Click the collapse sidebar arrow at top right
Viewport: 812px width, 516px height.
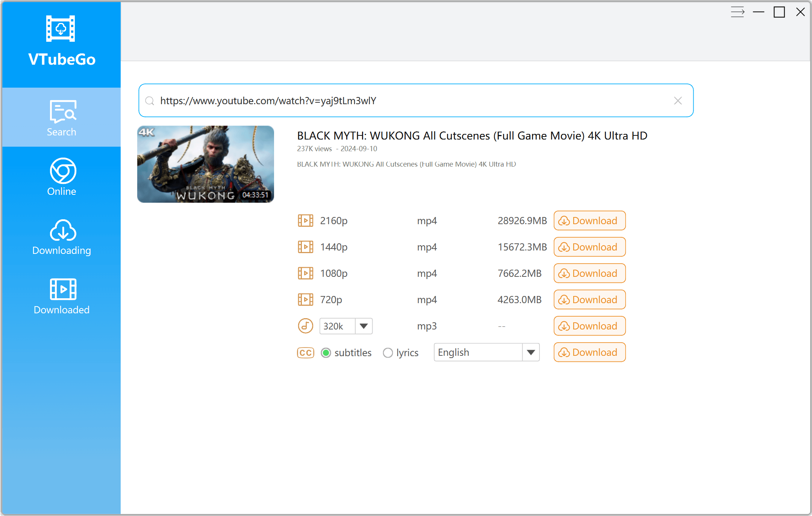click(738, 12)
